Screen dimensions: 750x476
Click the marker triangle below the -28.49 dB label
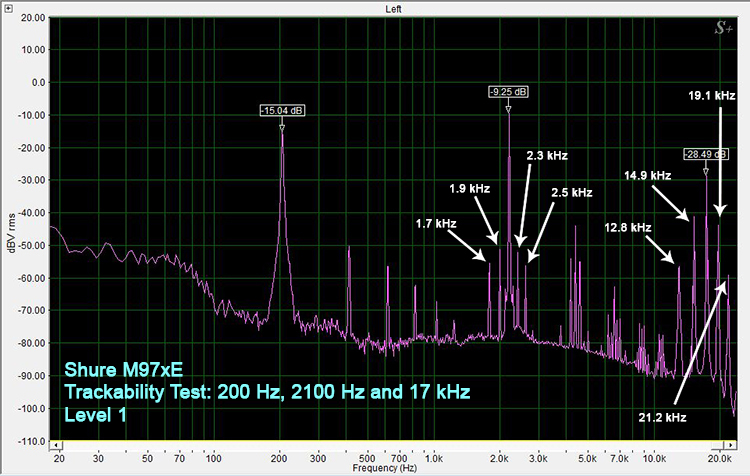click(x=707, y=169)
